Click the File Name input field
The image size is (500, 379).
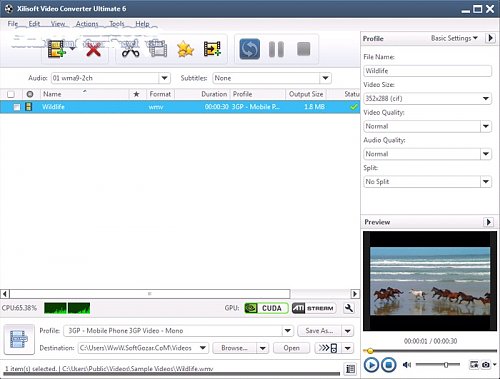tap(428, 71)
